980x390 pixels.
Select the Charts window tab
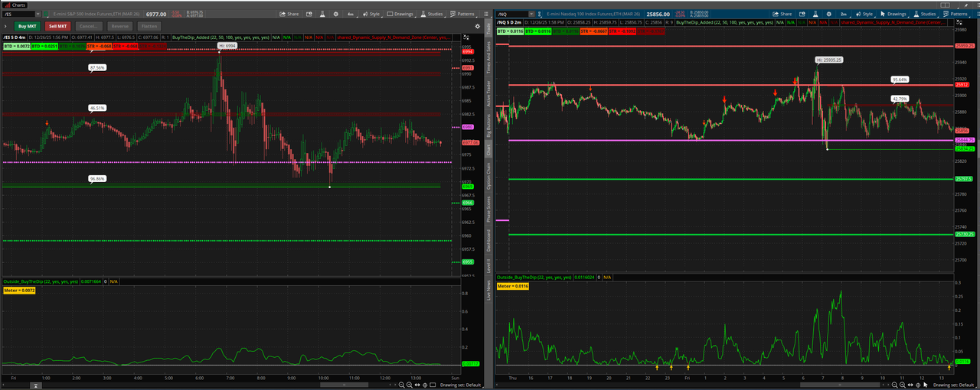point(15,5)
